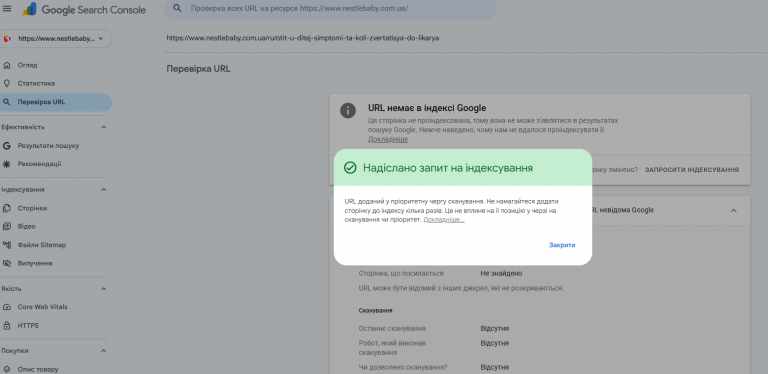The height and width of the screenshot is (374, 768).
Task: Click the magnifier icon beside Перевірка URL
Action: 6,102
